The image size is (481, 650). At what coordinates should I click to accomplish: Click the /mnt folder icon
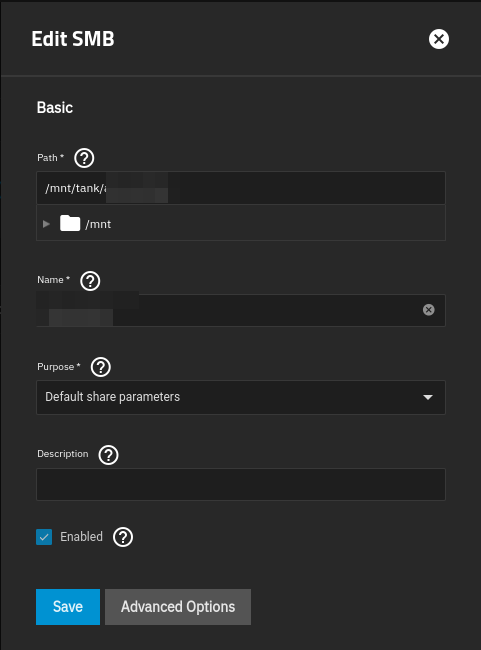point(70,223)
